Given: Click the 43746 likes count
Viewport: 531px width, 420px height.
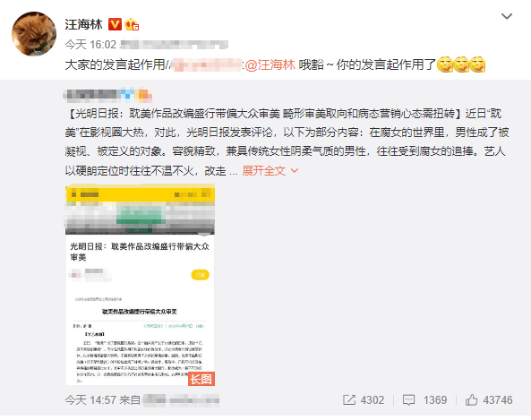Looking at the screenshot, I should tap(498, 400).
